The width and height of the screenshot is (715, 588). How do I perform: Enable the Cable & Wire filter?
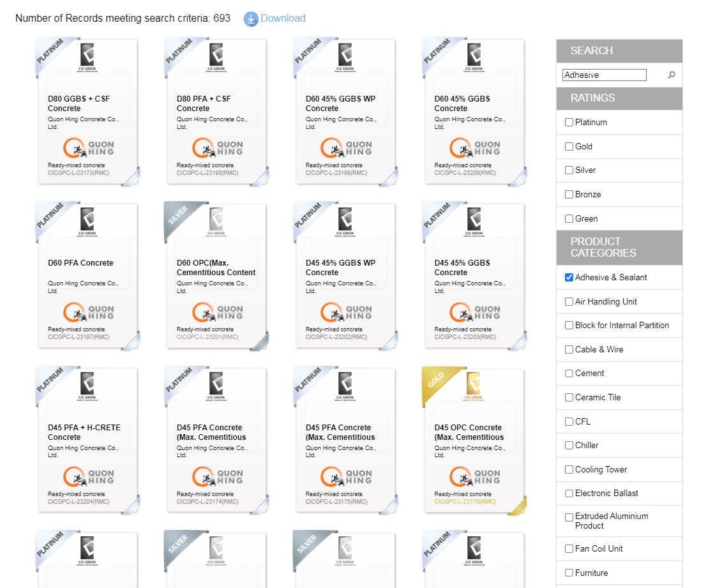tap(569, 350)
